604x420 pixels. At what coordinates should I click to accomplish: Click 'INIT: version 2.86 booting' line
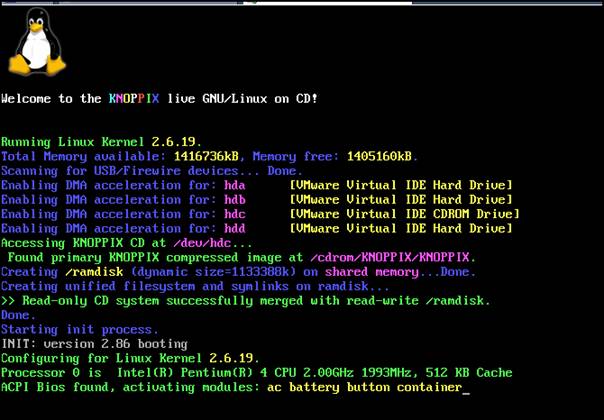(94, 344)
